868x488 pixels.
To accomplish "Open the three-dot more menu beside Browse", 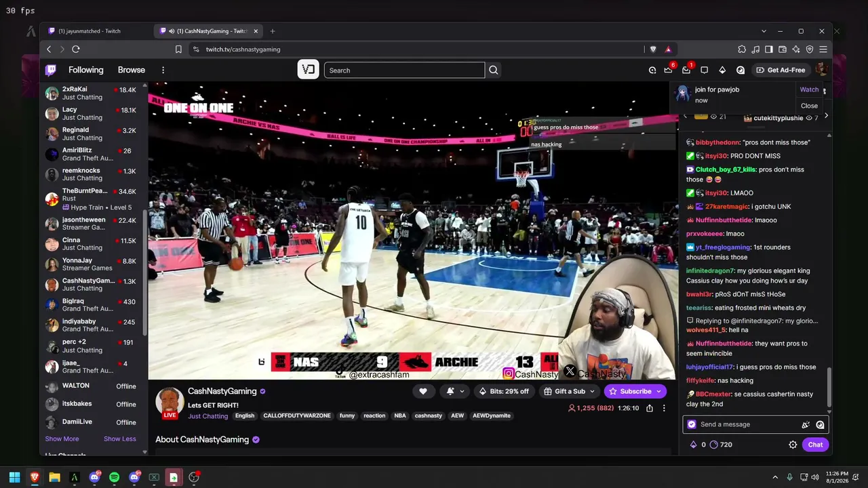I will coord(163,70).
